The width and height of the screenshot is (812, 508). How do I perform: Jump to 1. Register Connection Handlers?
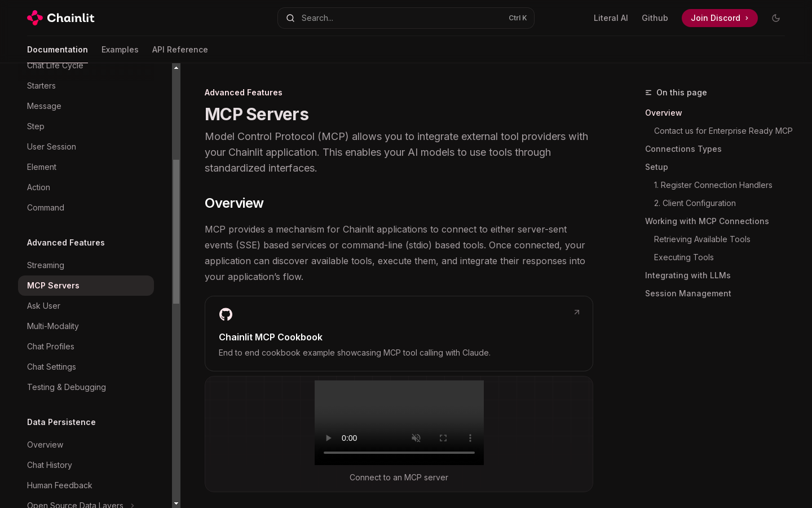pyautogui.click(x=713, y=185)
